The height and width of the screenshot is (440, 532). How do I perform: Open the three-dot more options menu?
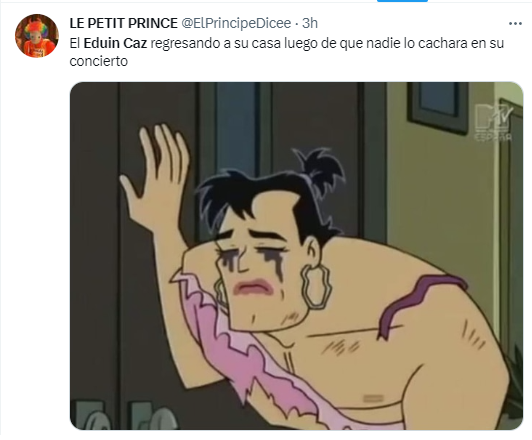click(x=515, y=24)
